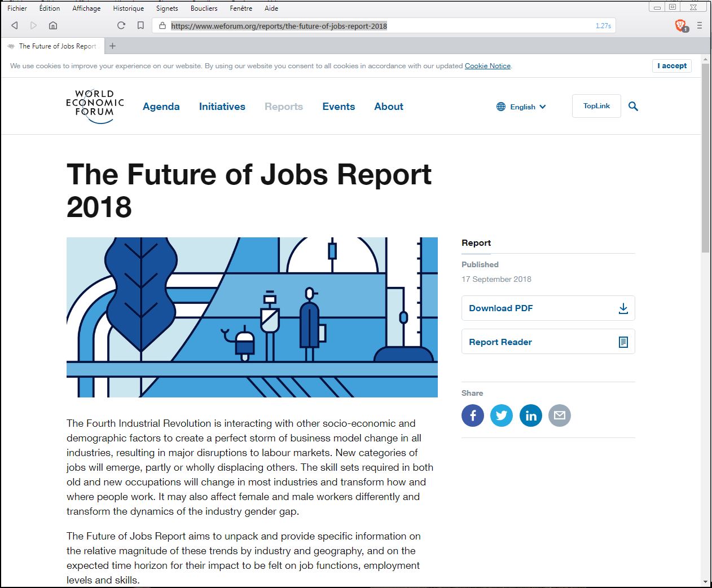Open the Signets menu
The image size is (712, 588).
coord(167,8)
